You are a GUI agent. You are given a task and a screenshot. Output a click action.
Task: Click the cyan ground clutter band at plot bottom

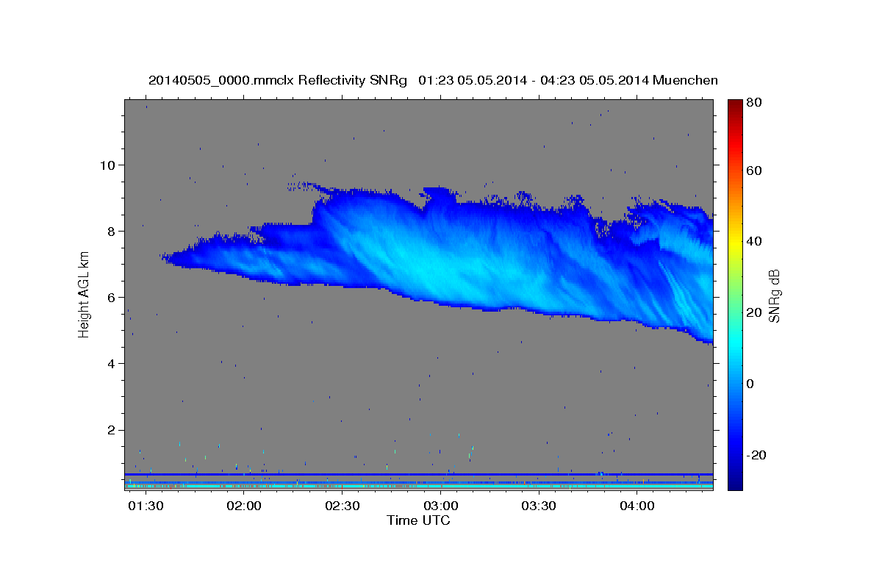[419, 487]
